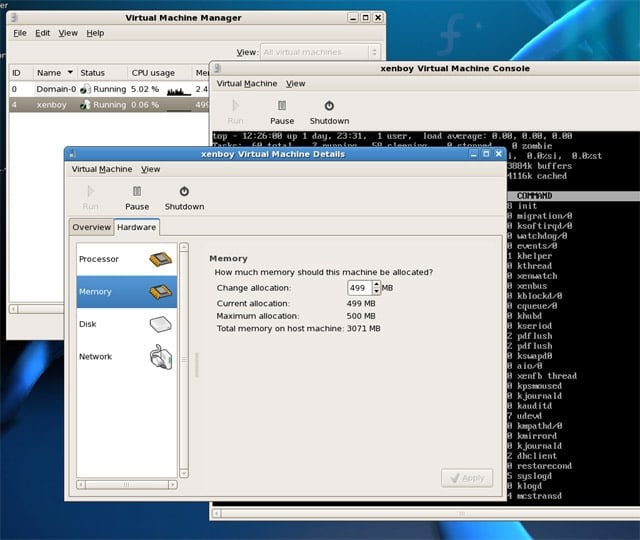Pause xenboy from the Details window toolbar
Screen dimensions: 640x540
(x=137, y=198)
